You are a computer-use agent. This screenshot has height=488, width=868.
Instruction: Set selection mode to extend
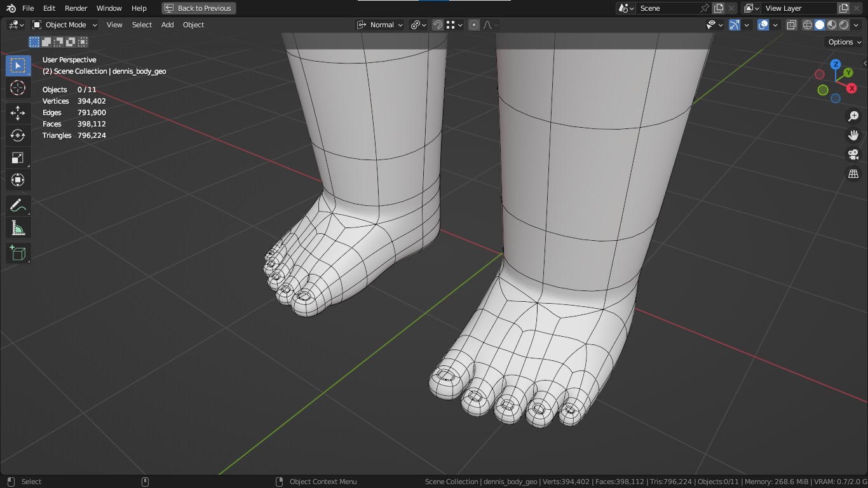[x=46, y=42]
